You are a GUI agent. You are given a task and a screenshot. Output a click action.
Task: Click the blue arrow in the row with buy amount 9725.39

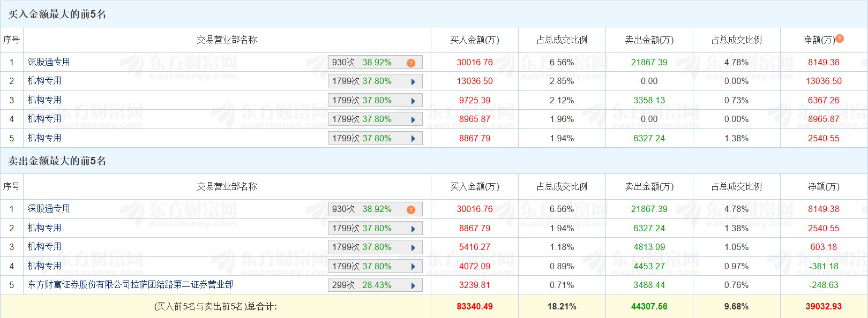(x=413, y=101)
